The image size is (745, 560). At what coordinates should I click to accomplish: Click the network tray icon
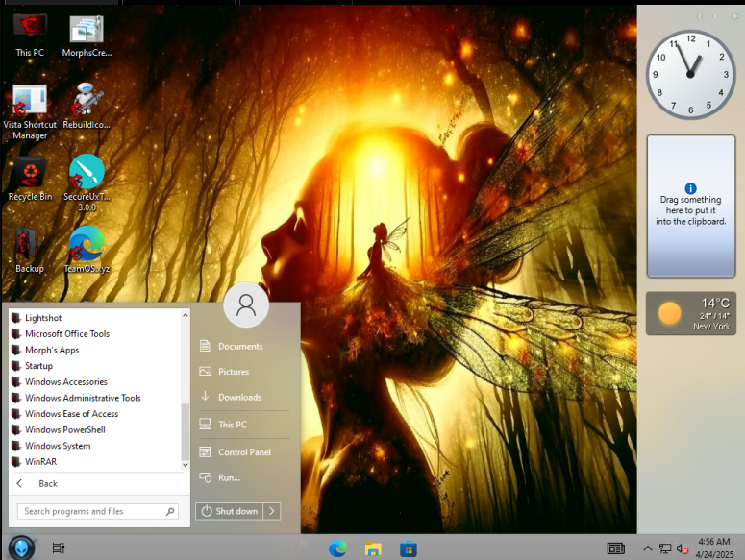tap(664, 549)
